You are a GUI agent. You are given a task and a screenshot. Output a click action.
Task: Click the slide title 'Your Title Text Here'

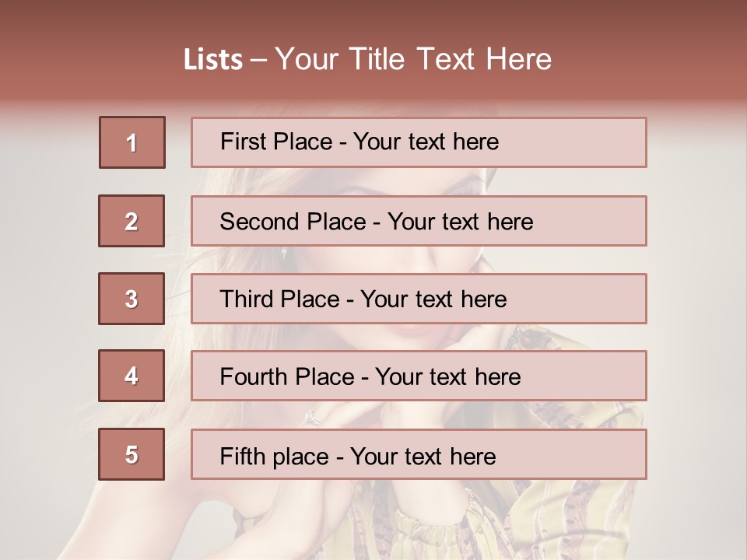[413, 59]
